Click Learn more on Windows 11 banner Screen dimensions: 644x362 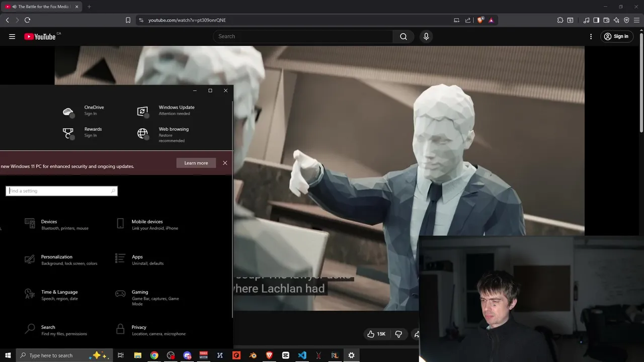[x=196, y=163]
